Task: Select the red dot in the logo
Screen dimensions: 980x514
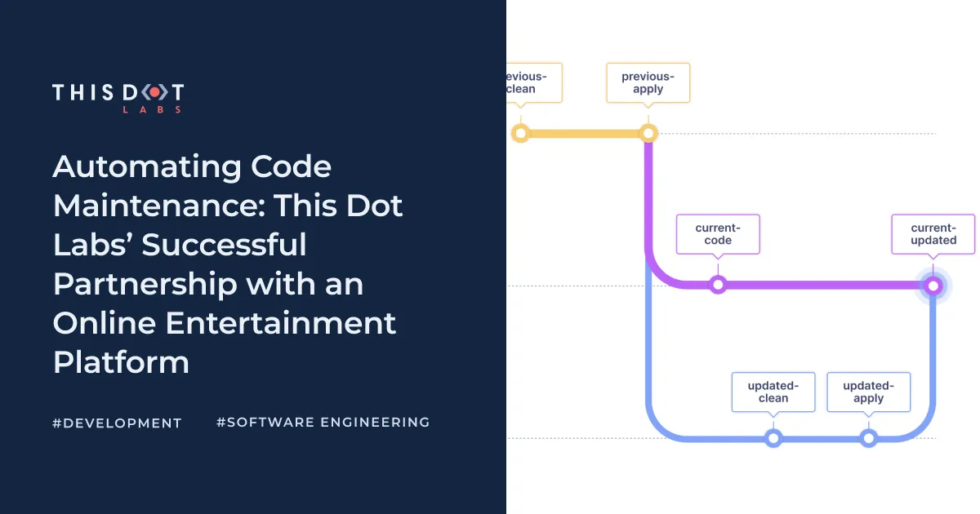Action: point(155,92)
